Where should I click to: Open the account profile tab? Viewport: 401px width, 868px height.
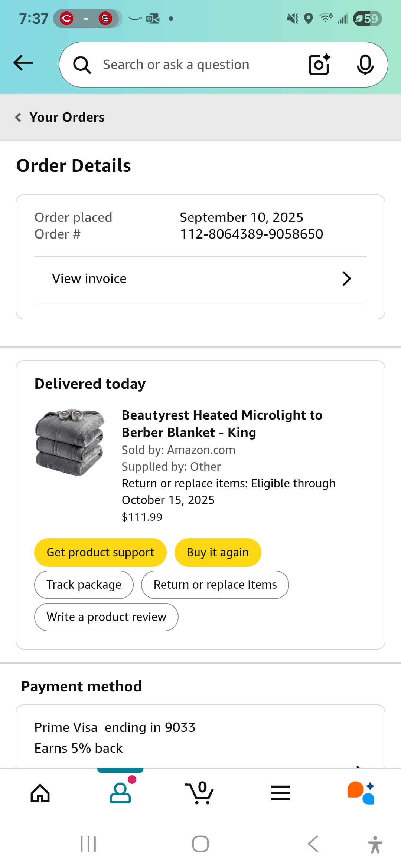pyautogui.click(x=120, y=792)
